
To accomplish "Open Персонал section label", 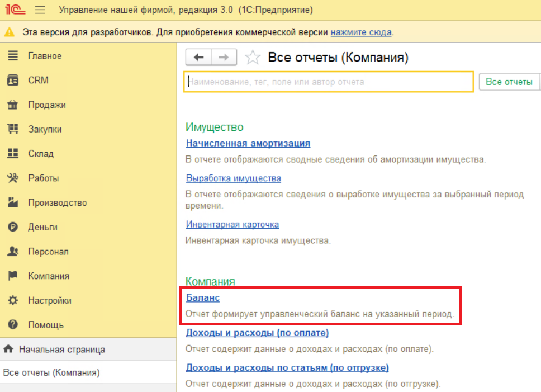I will pos(48,252).
